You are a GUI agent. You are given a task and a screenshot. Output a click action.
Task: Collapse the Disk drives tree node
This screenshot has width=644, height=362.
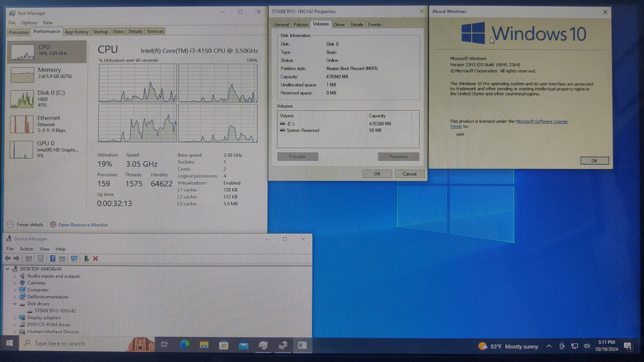[x=15, y=304]
